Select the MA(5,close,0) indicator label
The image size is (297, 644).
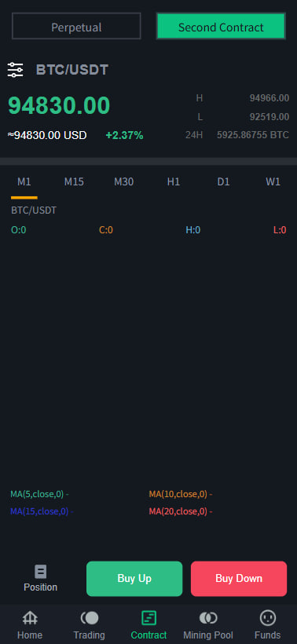[39, 494]
